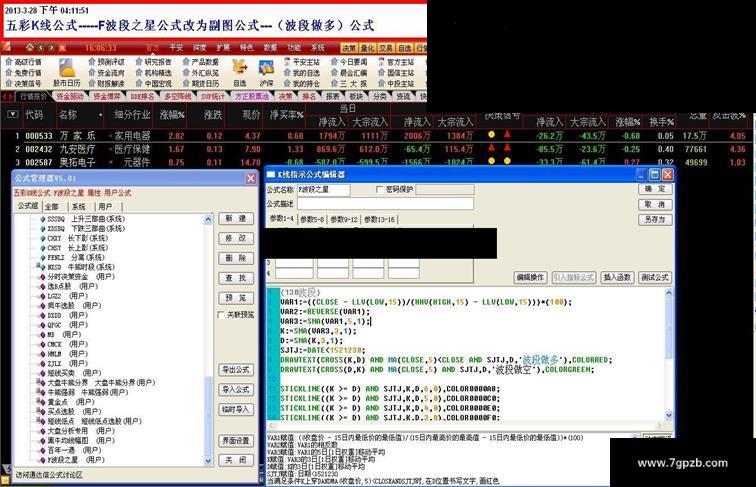
Task: Expand the 短线低点 tree node
Action: coord(37,420)
